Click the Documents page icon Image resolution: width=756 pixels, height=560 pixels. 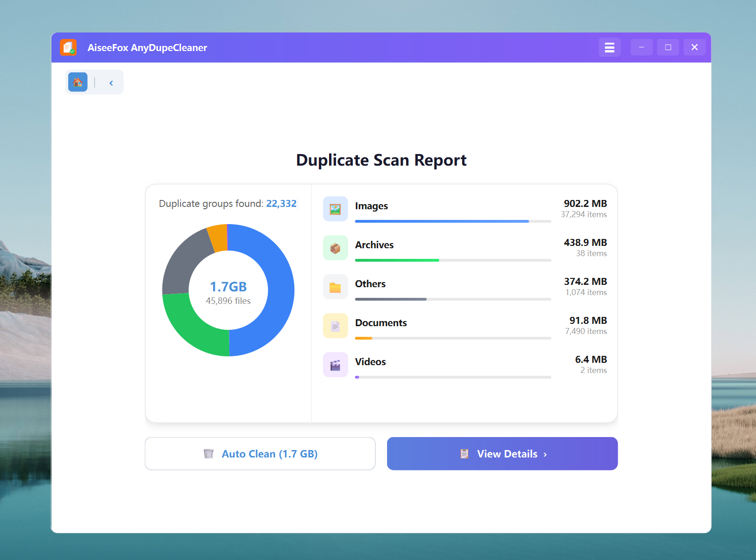335,326
